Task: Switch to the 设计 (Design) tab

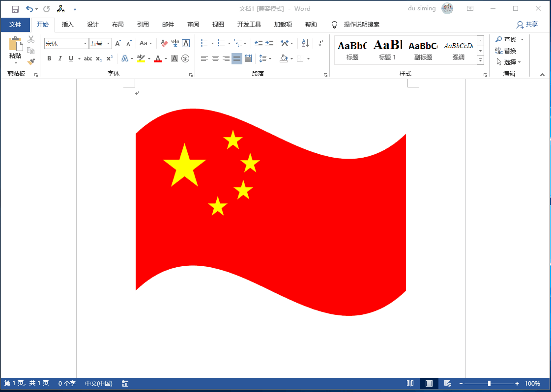Action: coord(93,25)
